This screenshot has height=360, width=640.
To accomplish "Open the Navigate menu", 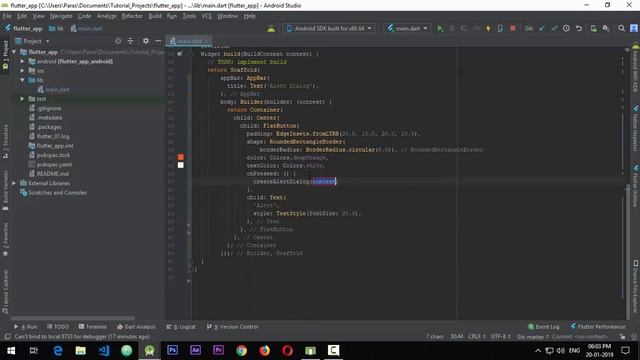I will point(61,16).
